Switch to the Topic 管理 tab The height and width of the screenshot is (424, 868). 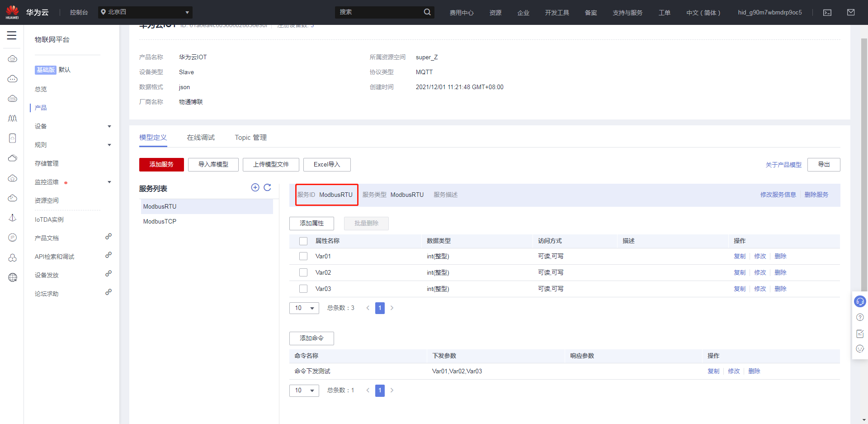pyautogui.click(x=250, y=138)
